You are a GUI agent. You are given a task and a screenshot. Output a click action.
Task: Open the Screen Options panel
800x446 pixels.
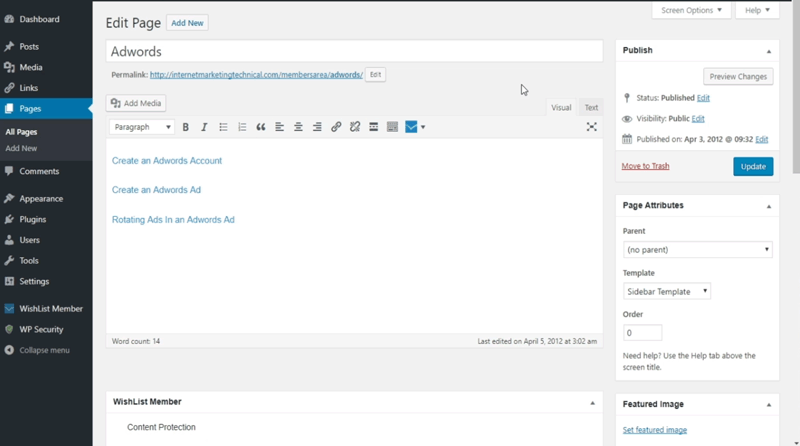[x=690, y=10]
